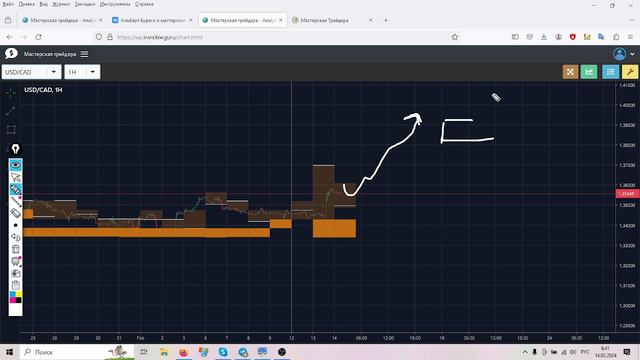
Task: Select the line drawing tool in drawing panel
Action: coord(16,201)
